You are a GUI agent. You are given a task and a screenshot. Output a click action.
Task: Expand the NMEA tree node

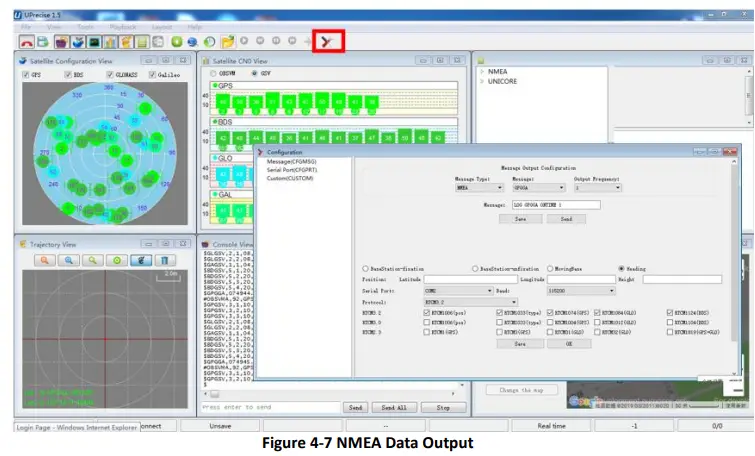[x=482, y=71]
